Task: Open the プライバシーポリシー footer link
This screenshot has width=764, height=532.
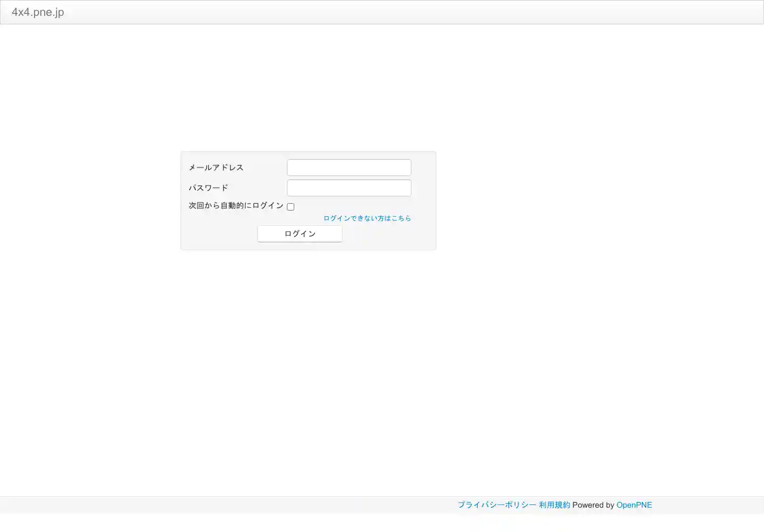Action: 496,505
